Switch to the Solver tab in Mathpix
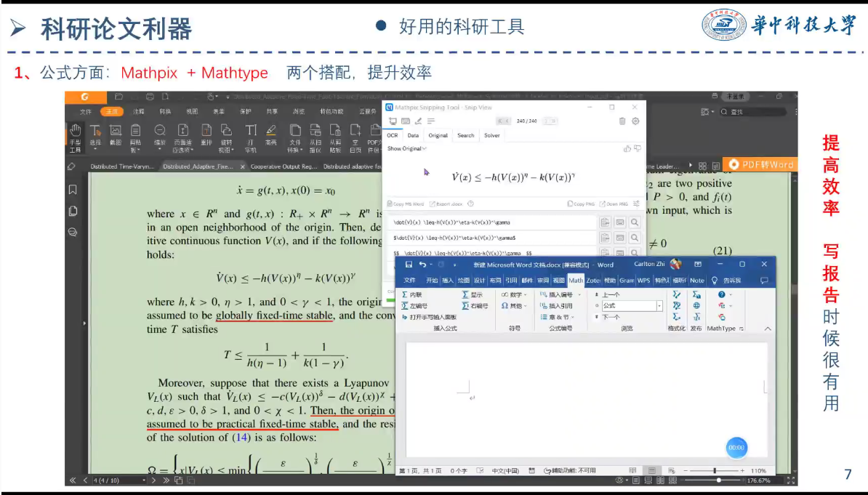The width and height of the screenshot is (868, 495). 491,135
